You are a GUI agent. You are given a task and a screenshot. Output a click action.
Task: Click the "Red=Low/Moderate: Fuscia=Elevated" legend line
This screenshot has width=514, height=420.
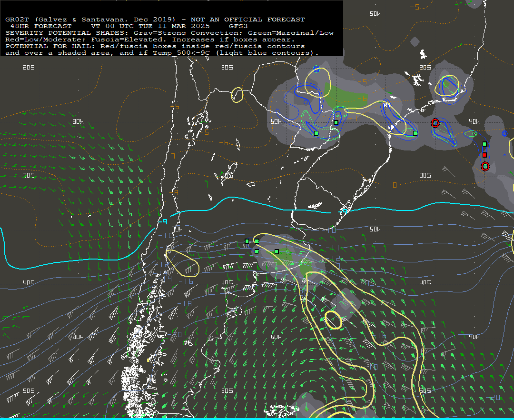[x=150, y=40]
